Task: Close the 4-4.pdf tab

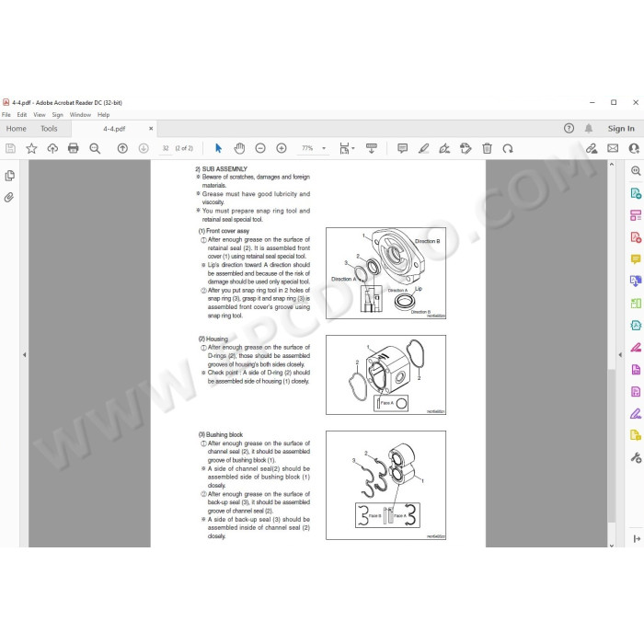Action: tap(151, 129)
